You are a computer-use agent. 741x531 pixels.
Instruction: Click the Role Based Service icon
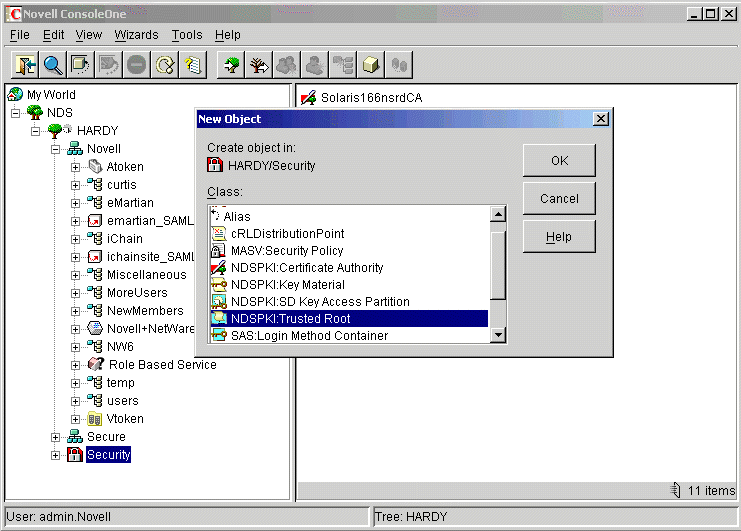[x=96, y=364]
